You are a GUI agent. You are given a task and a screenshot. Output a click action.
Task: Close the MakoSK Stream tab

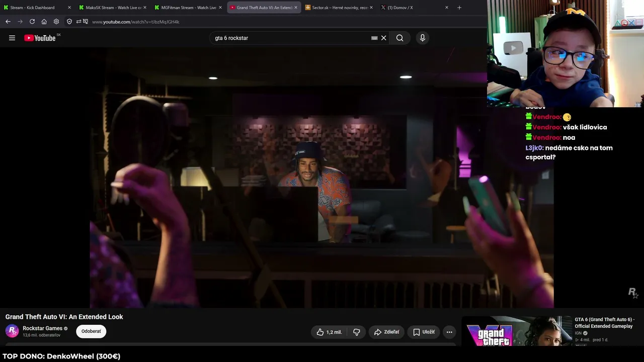(x=145, y=8)
